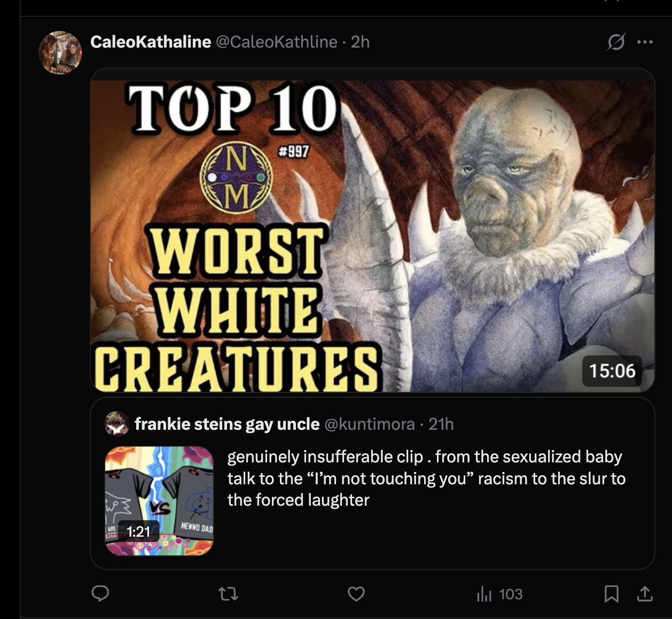
Task: Click the Grok explain-post icon
Action: point(616,42)
